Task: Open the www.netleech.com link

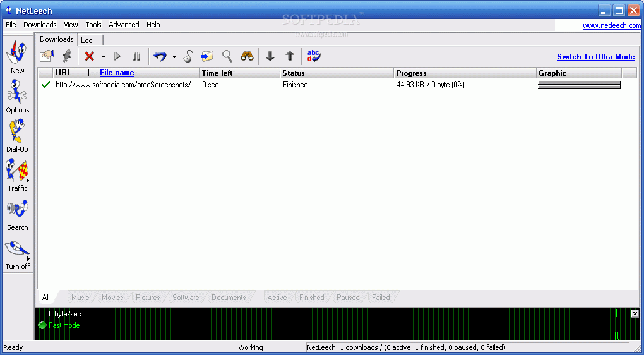Action: (x=612, y=25)
